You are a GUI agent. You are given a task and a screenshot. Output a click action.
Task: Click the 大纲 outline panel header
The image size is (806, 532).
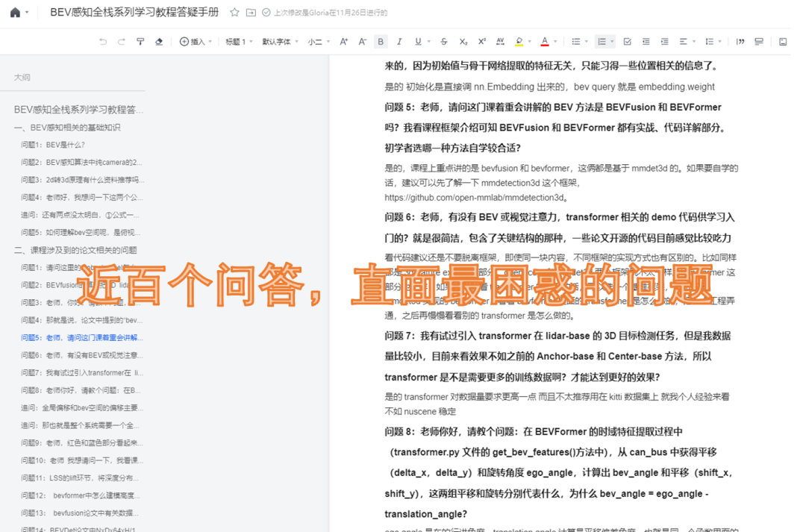point(22,77)
